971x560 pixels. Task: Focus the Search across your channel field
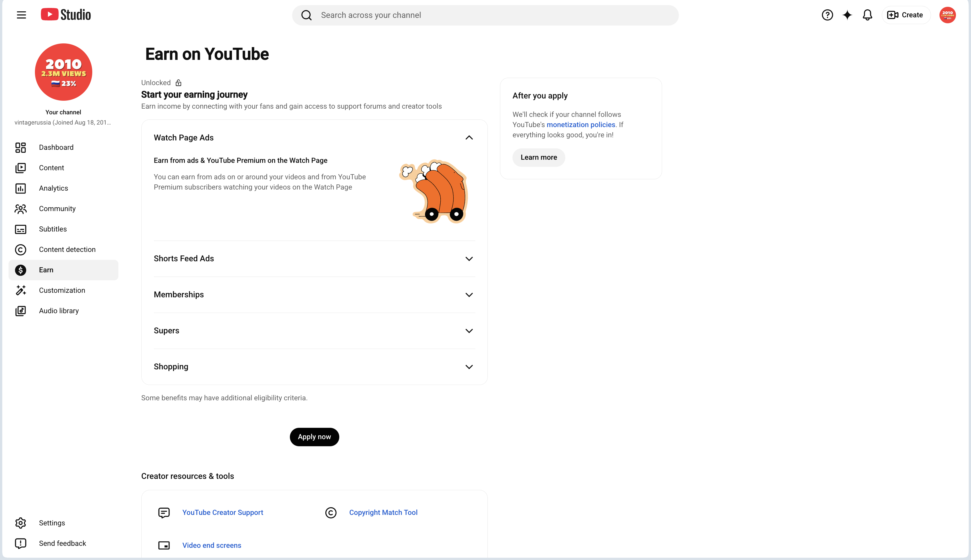485,15
